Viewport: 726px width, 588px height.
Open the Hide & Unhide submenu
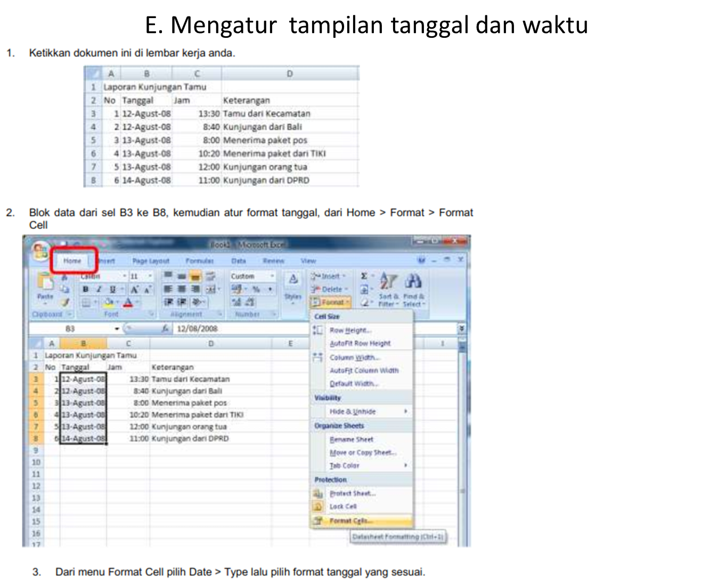point(362,412)
